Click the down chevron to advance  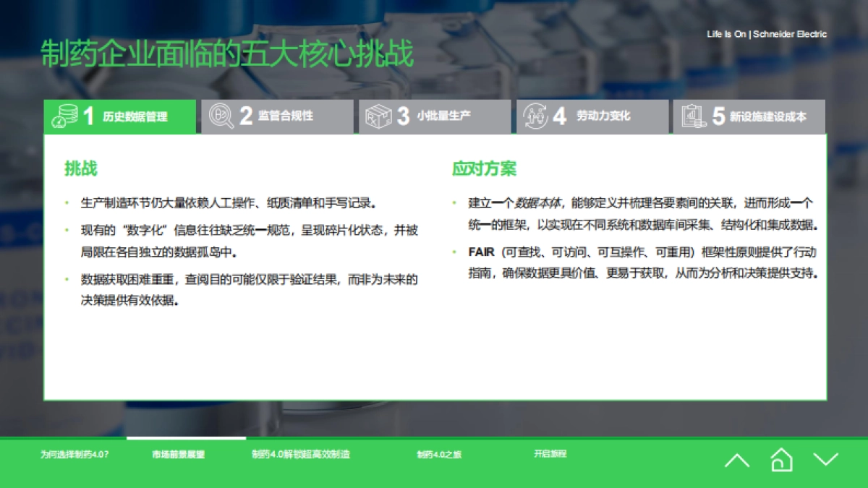pos(824,460)
